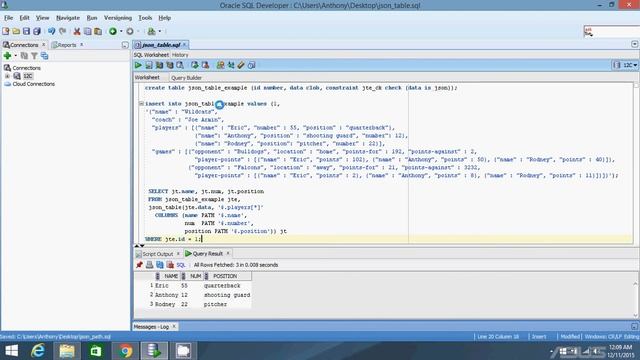Screen dimensions: 640x360
Task: Open the Navigate menu
Action: 68,18
